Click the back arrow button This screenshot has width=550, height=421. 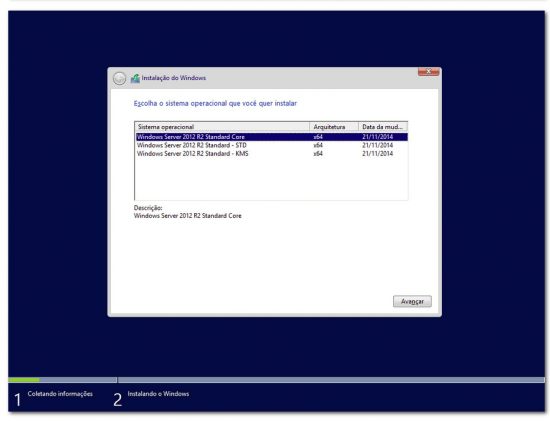pyautogui.click(x=119, y=78)
